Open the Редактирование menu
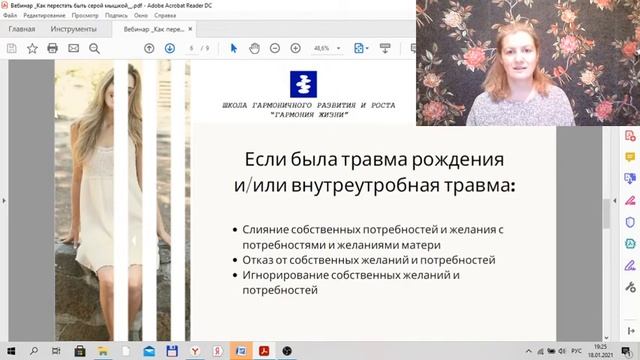The height and width of the screenshot is (360, 640). [x=44, y=16]
